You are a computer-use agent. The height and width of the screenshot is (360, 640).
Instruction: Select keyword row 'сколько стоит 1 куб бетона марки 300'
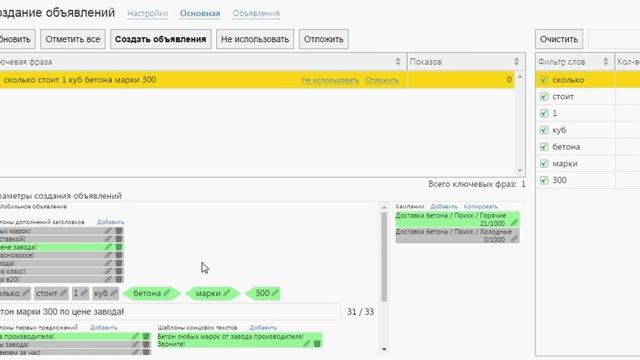[257, 80]
